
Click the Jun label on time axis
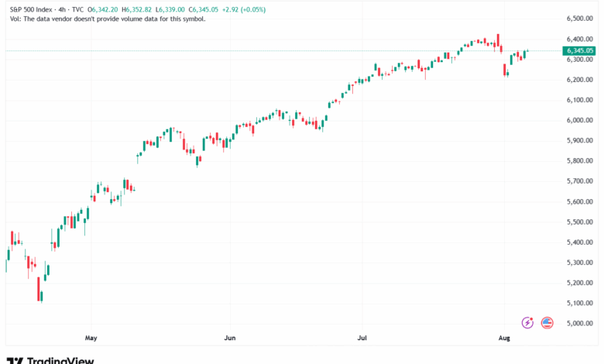[229, 338]
